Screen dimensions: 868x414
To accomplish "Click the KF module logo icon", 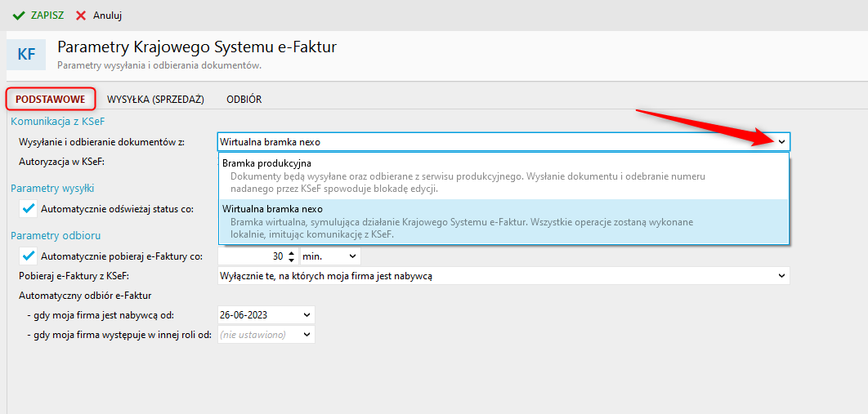I will [26, 55].
